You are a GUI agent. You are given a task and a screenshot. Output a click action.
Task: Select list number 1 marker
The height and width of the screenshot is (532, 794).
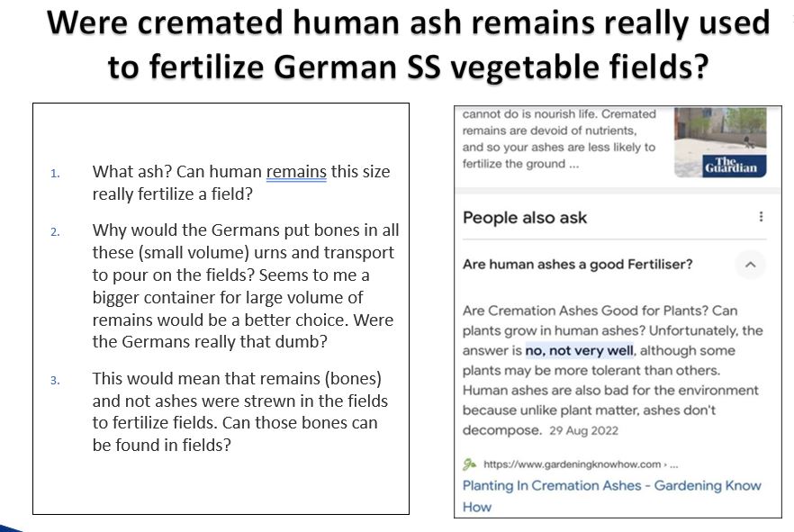coord(55,174)
